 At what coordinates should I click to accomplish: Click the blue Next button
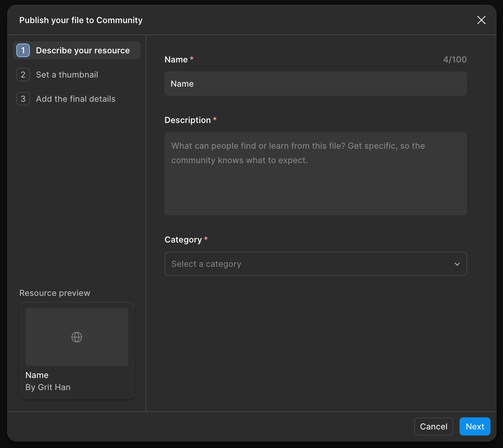point(475,426)
